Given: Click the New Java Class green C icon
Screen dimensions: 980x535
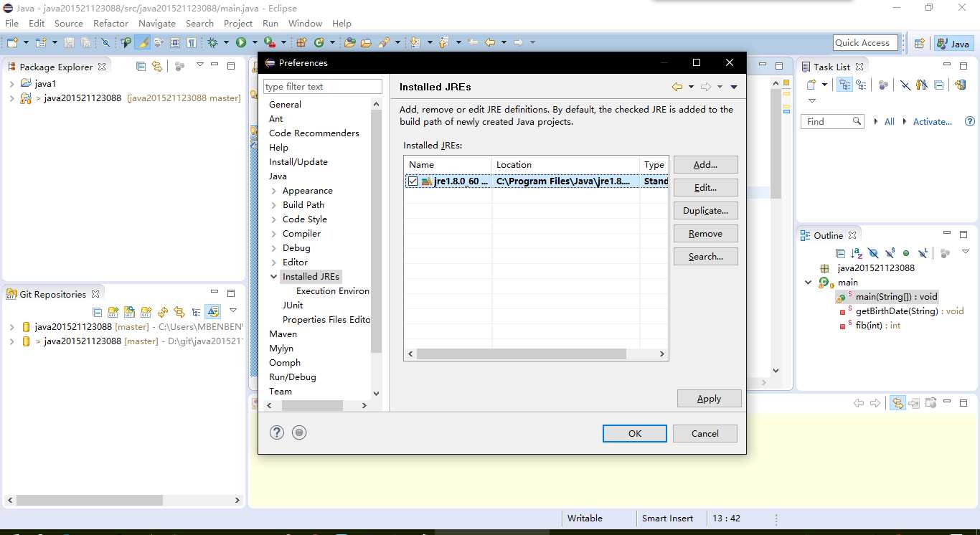Looking at the screenshot, I should point(319,43).
